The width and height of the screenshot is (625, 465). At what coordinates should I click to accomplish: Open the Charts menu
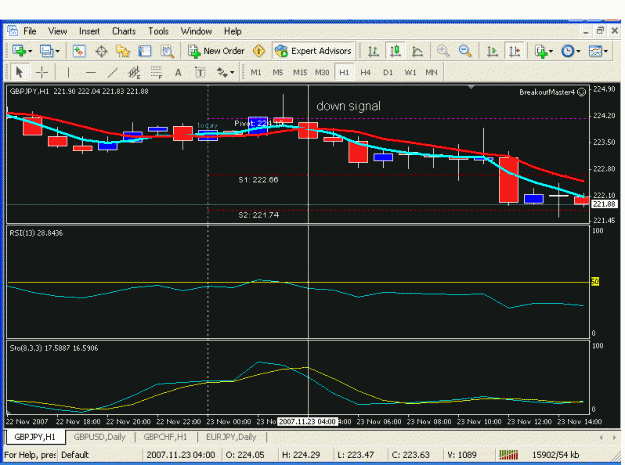tap(124, 31)
